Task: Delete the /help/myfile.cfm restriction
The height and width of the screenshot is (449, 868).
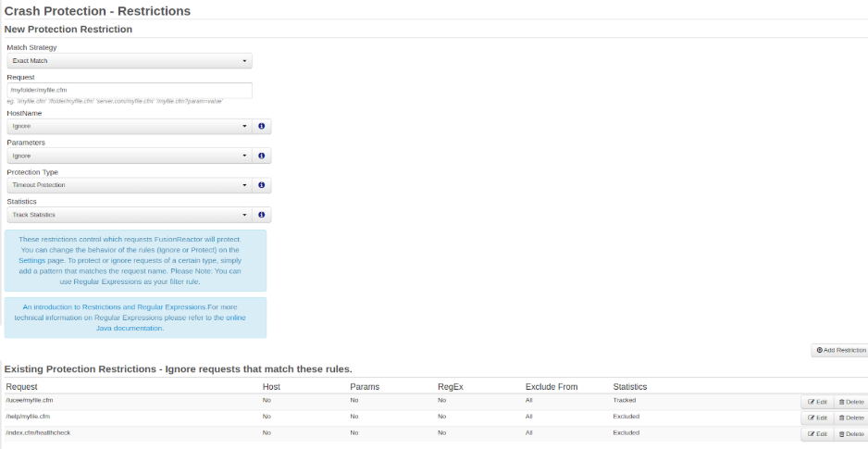Action: pyautogui.click(x=850, y=418)
